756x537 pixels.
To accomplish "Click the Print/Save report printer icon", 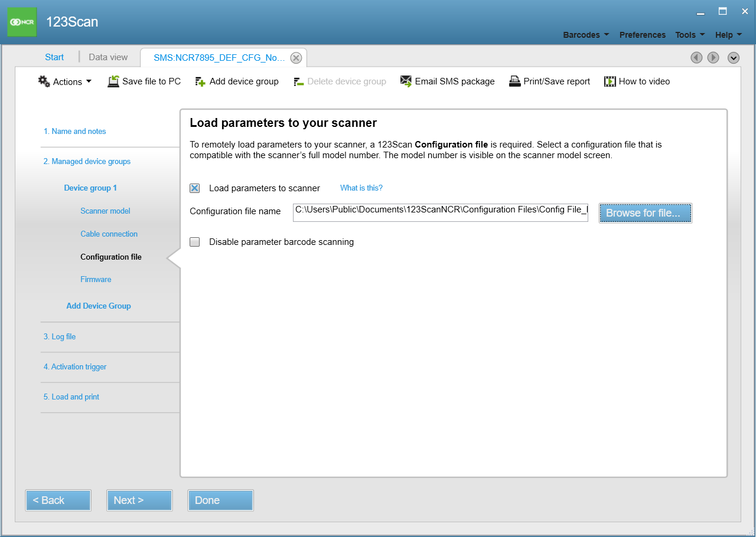I will click(514, 81).
